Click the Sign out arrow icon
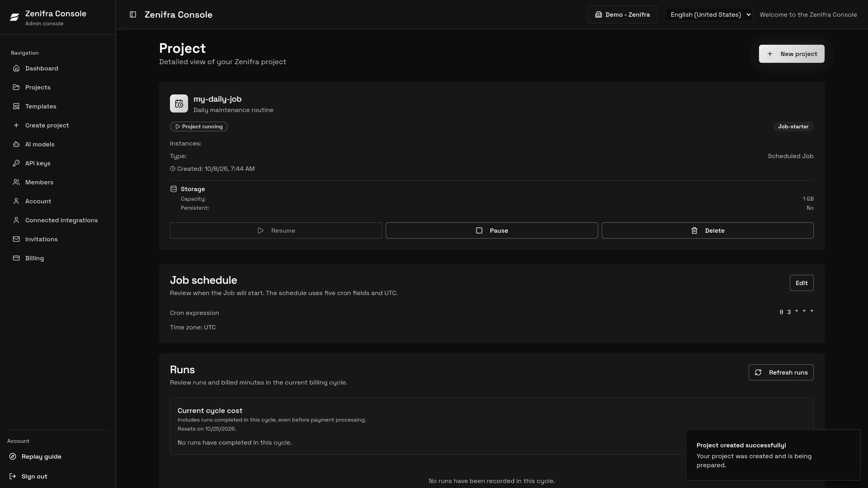This screenshot has height=488, width=868. point(13,476)
